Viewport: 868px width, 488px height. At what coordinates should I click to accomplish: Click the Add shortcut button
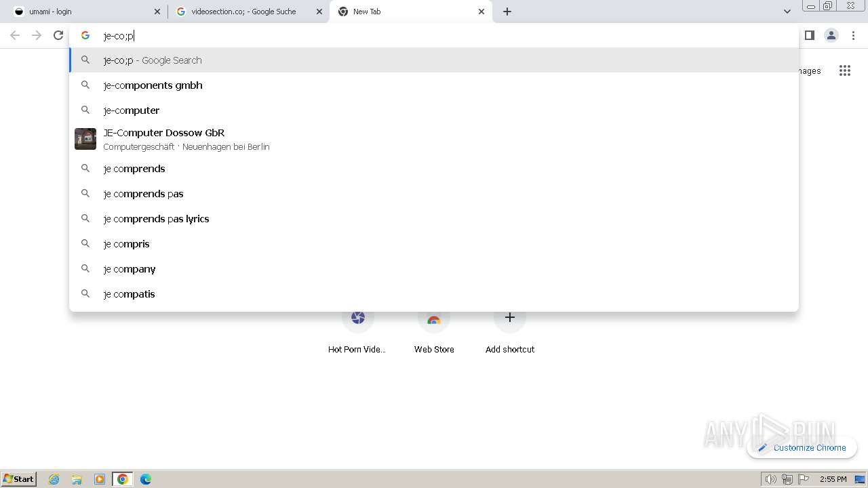(x=510, y=331)
